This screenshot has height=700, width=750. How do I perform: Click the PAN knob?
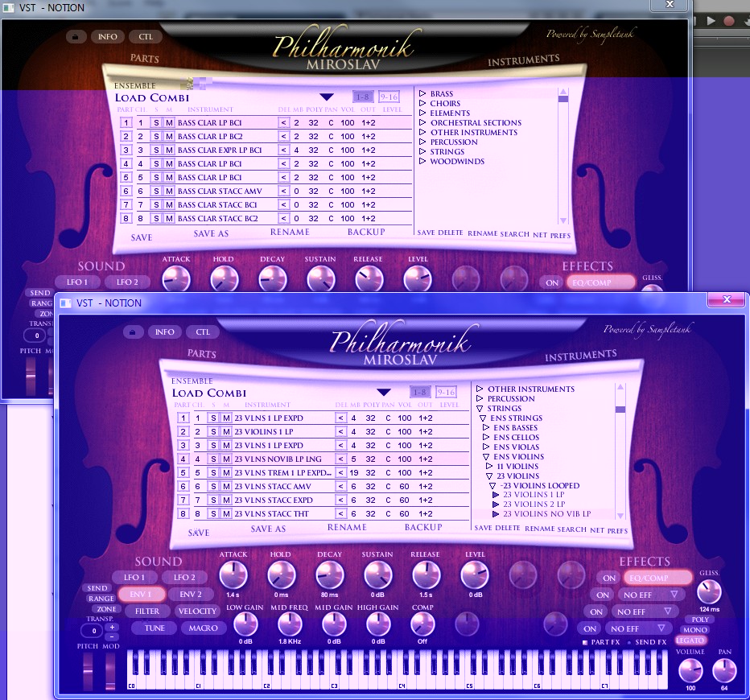click(724, 670)
